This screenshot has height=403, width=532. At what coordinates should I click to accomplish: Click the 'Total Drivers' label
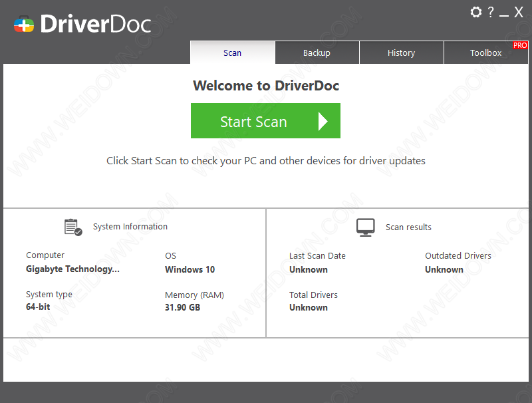(313, 295)
